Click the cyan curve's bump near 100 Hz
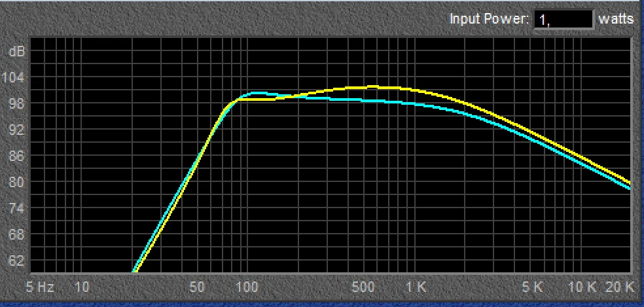Screen dimensions: 644x307 [x=257, y=93]
